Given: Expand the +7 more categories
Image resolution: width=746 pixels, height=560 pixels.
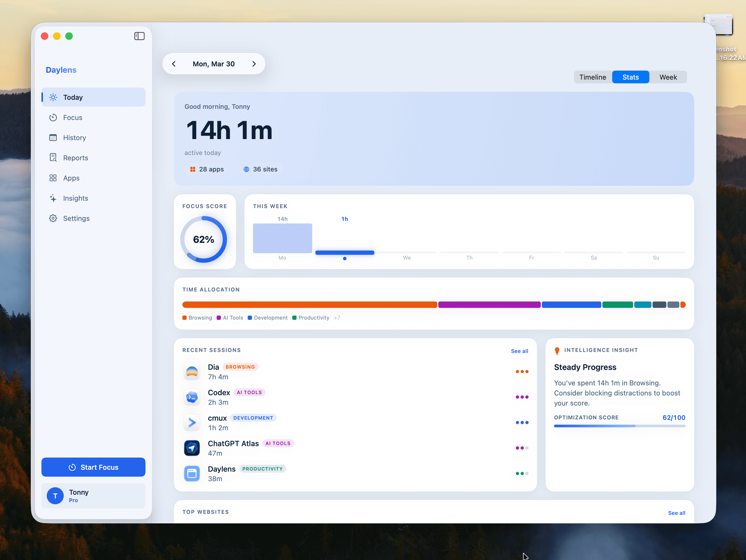Looking at the screenshot, I should [x=337, y=318].
